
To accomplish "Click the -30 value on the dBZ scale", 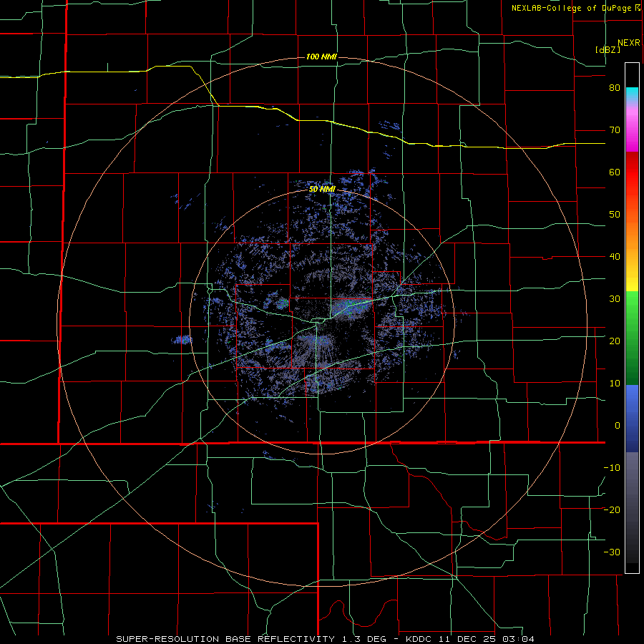I will coord(612,552).
